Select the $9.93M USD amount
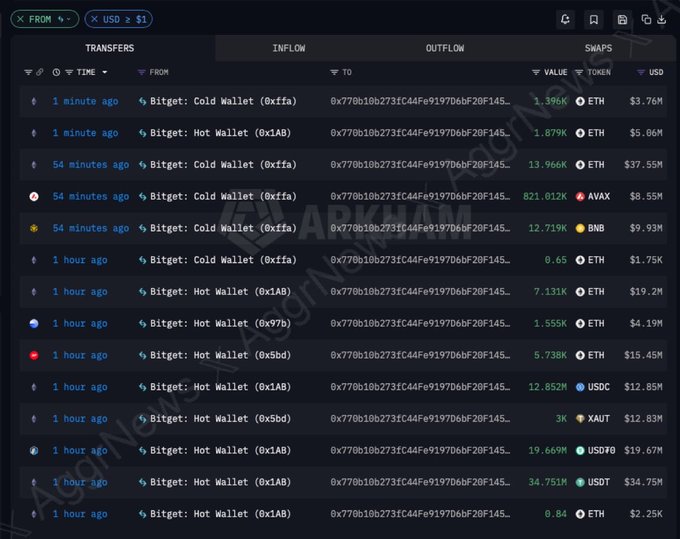The image size is (680, 539). [x=646, y=228]
